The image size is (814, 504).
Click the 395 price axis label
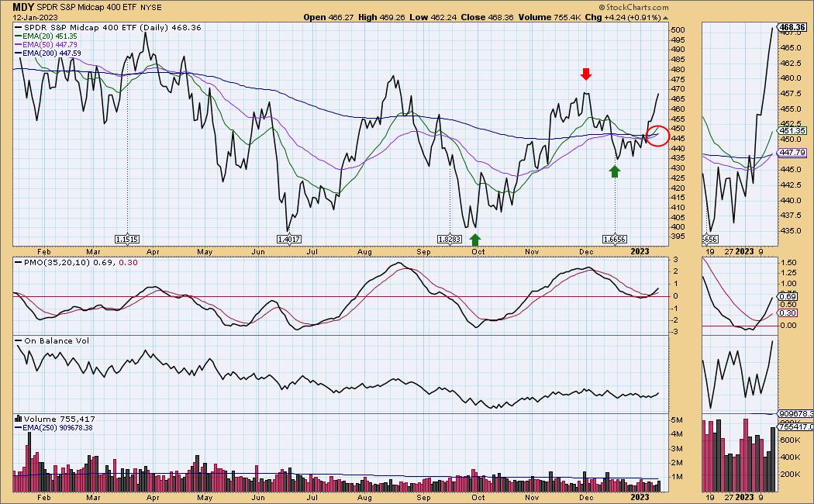(678, 236)
